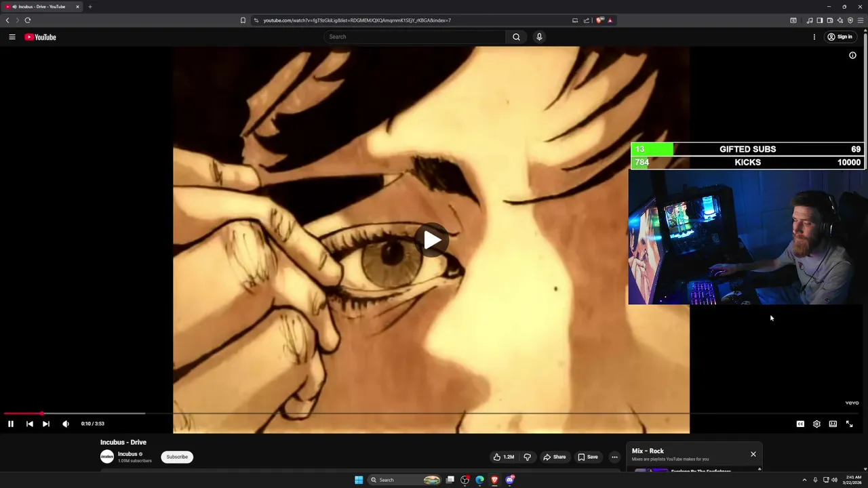This screenshot has width=868, height=488.
Task: Open Task View on taskbar
Action: click(x=450, y=480)
